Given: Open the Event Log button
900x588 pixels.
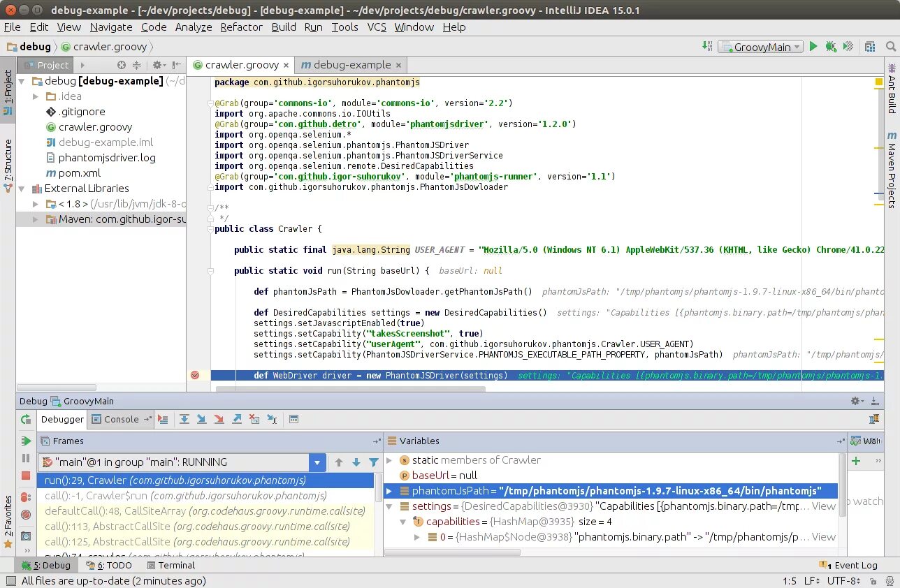Looking at the screenshot, I should coord(848,566).
